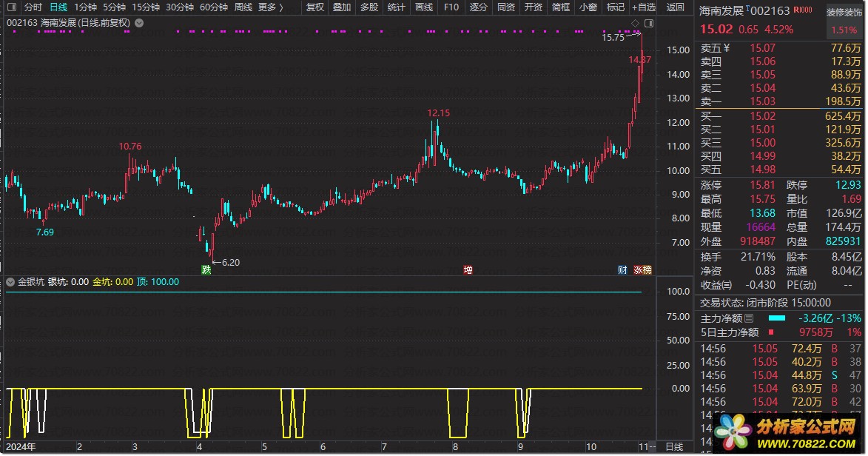Open the 复权 adjustment option
Screen dimensions: 868x456
point(315,7)
